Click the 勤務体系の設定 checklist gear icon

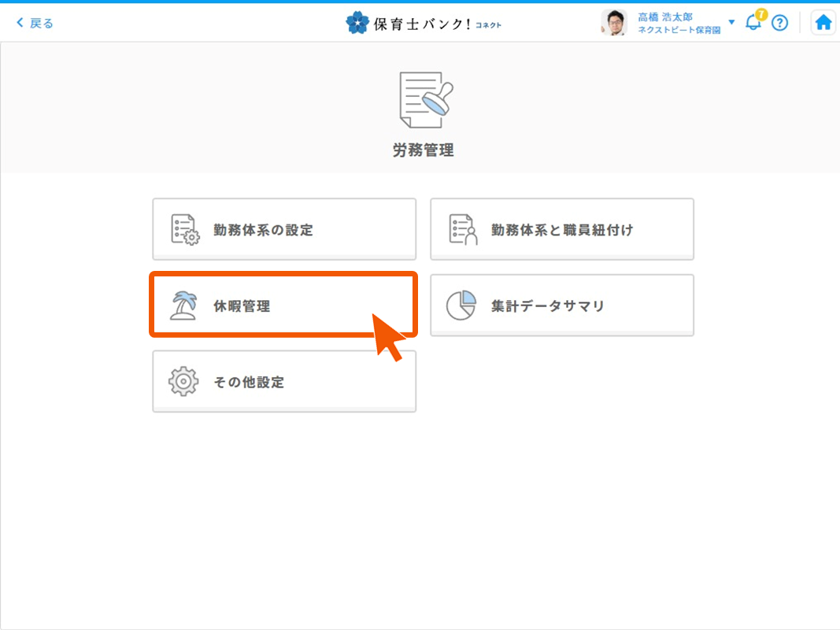185,230
